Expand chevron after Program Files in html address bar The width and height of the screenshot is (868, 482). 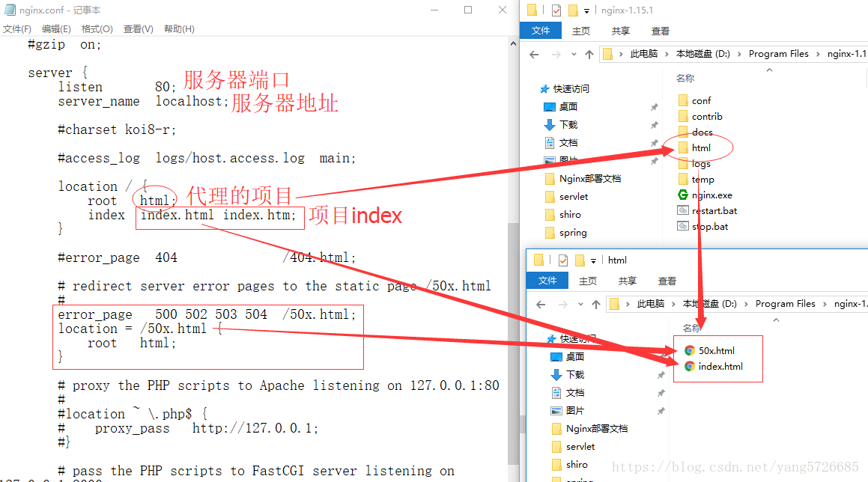coord(825,304)
